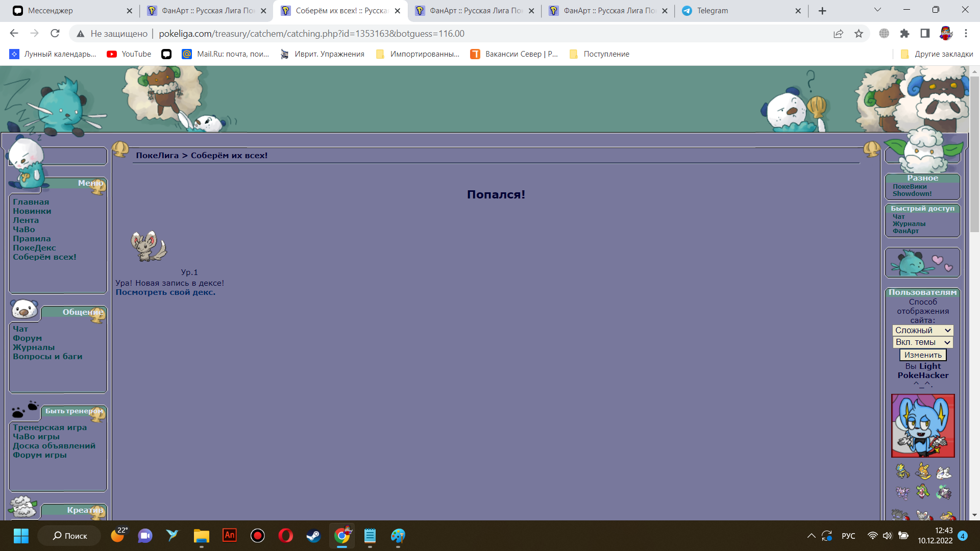The height and width of the screenshot is (551, 980).
Task: Open the 'Правила' link in the menu
Action: pyautogui.click(x=32, y=239)
